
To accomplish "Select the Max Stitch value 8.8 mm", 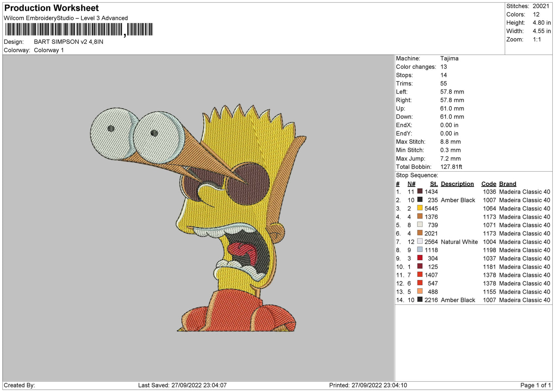I will click(451, 142).
